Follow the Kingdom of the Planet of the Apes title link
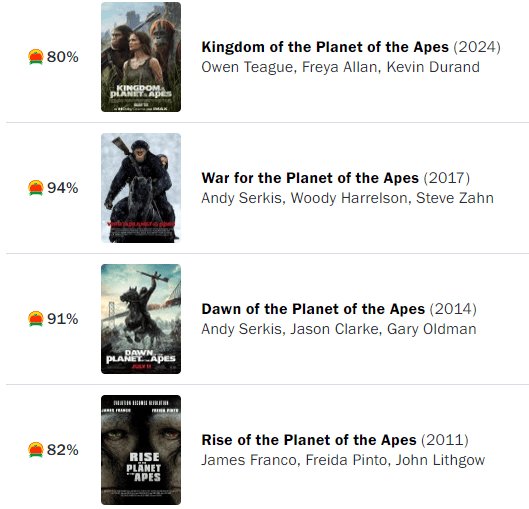 (325, 47)
